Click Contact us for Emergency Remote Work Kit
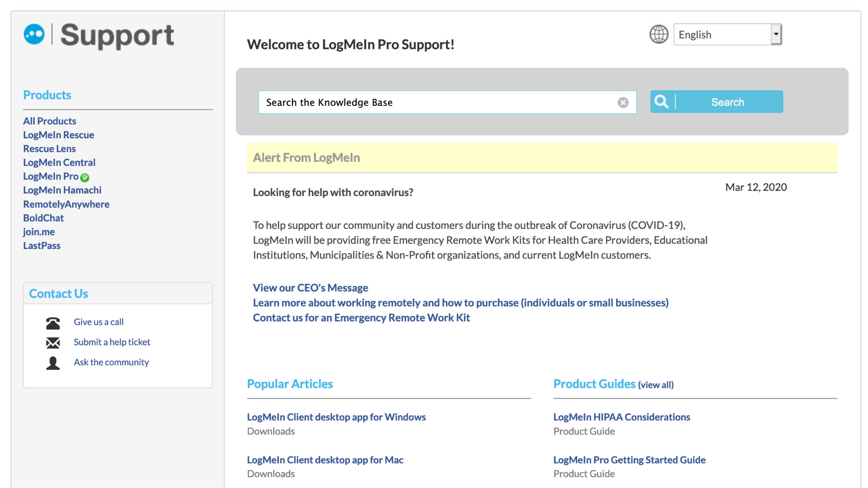Viewport: 868px width, 488px height. point(361,317)
